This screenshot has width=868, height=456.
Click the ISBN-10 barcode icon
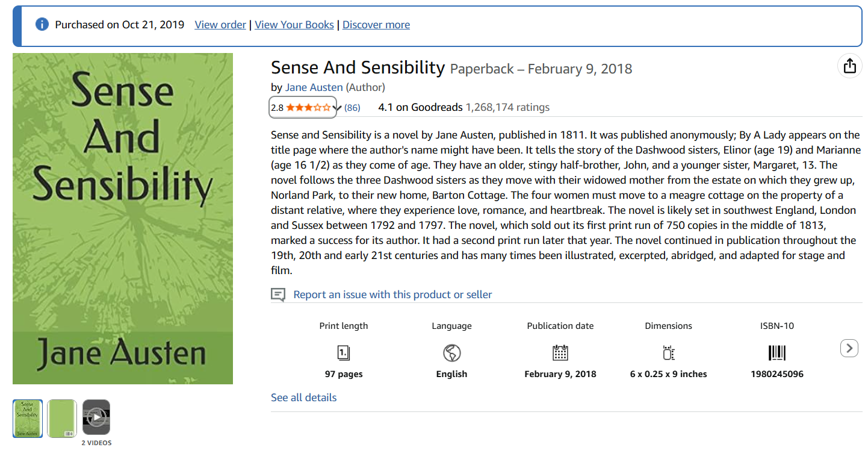tap(777, 352)
